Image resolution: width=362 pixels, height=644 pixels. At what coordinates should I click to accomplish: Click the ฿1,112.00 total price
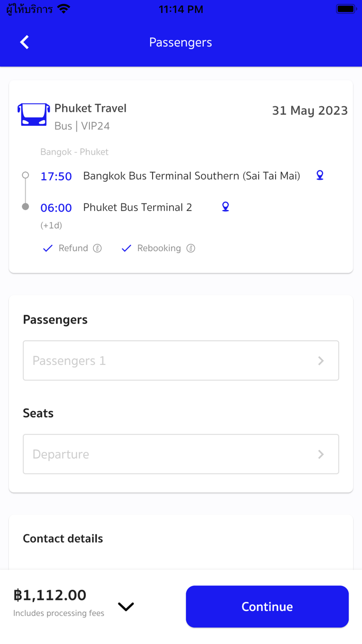point(49,595)
